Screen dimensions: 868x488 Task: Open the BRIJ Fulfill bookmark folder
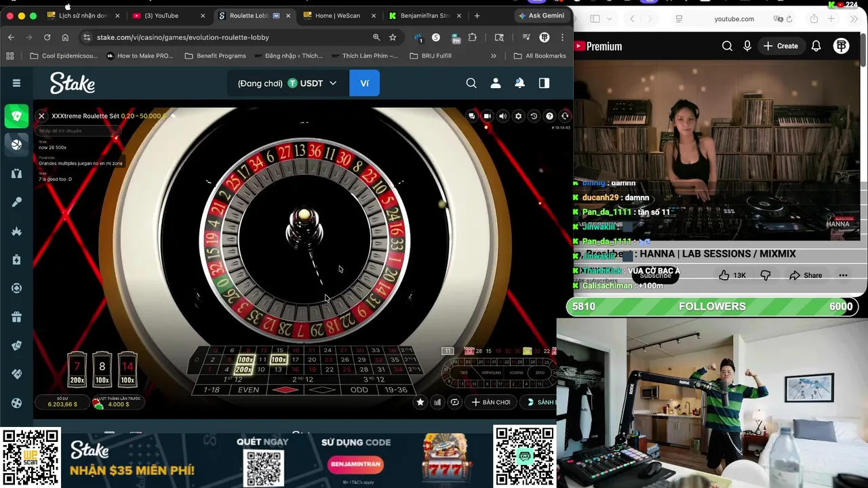tap(431, 56)
